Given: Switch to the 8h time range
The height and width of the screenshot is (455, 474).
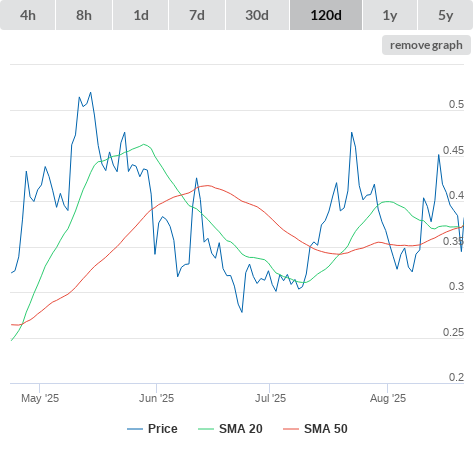Looking at the screenshot, I should [x=84, y=15].
